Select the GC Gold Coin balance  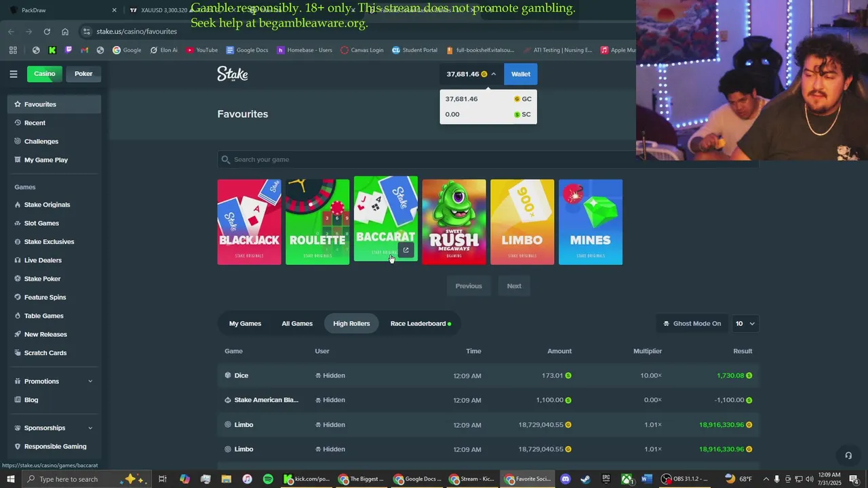pos(488,99)
